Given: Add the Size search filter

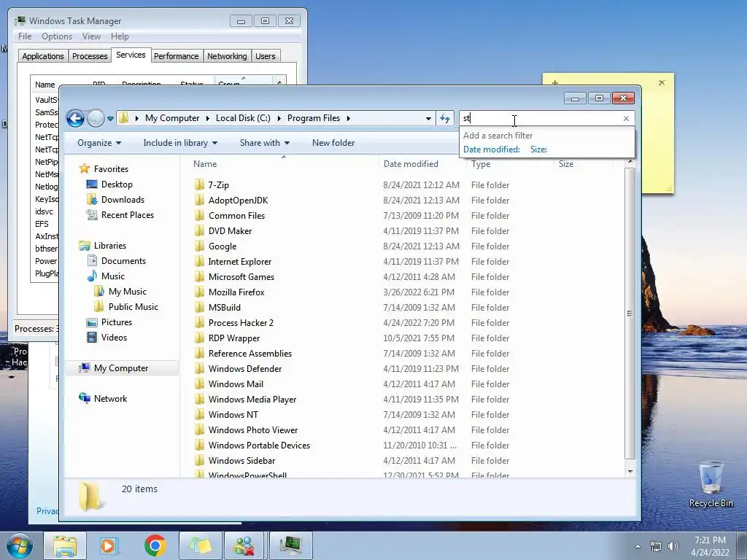Looking at the screenshot, I should (538, 149).
